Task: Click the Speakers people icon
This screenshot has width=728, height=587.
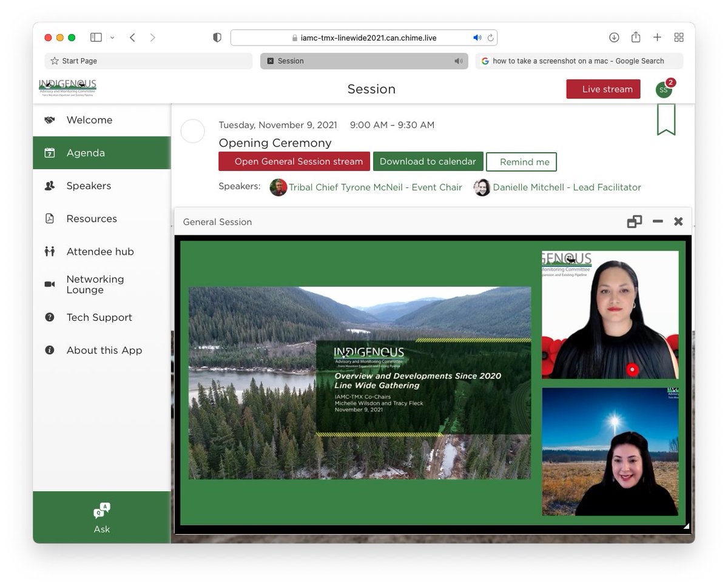Action: [50, 186]
